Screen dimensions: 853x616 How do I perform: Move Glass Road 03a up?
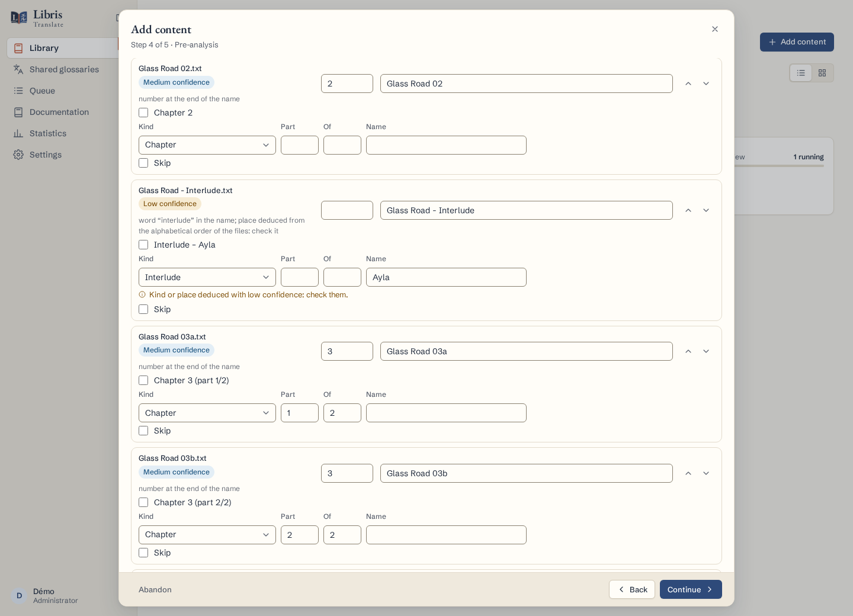(x=688, y=351)
